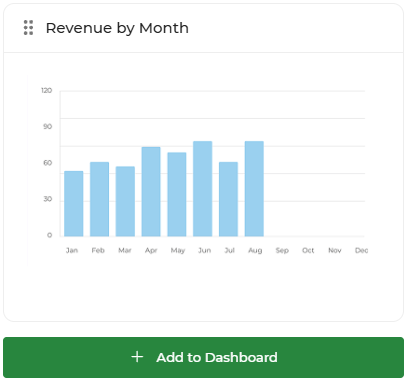
Task: Select the Mar bar in the chart
Action: pyautogui.click(x=125, y=201)
